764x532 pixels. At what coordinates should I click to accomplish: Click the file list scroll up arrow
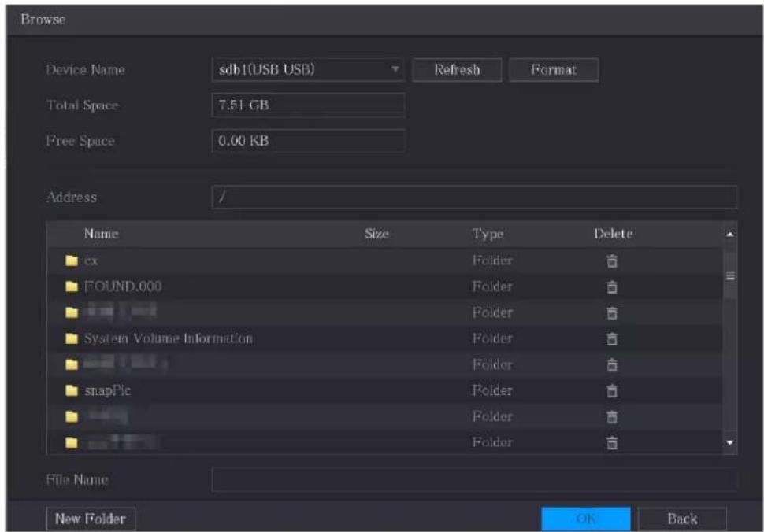pos(730,235)
